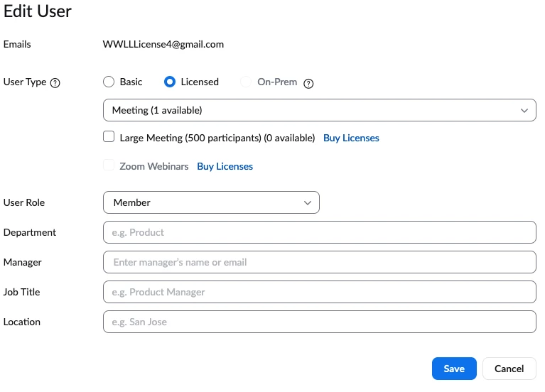The image size is (545, 392).
Task: Click help icon next to User Type
Action: [x=55, y=82]
